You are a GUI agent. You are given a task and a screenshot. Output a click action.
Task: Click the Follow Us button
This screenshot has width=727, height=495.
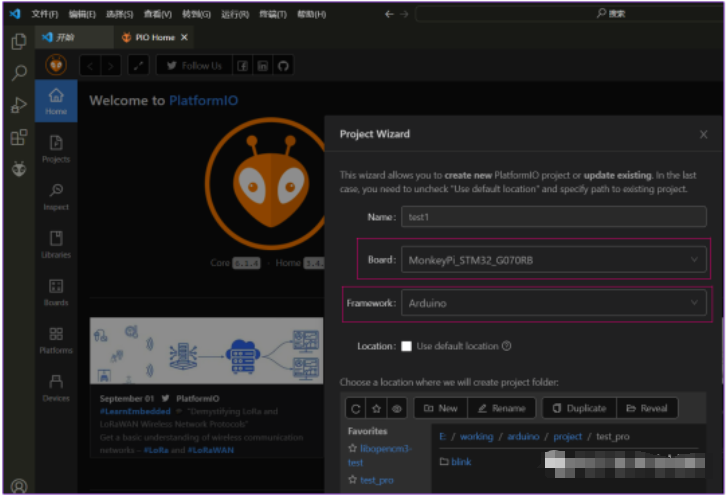coord(194,66)
